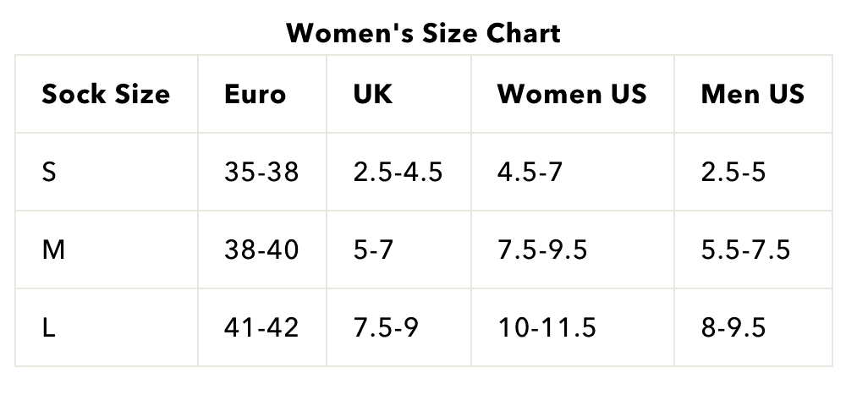
Task: Click the M sock size cell
Action: pyautogui.click(x=52, y=250)
